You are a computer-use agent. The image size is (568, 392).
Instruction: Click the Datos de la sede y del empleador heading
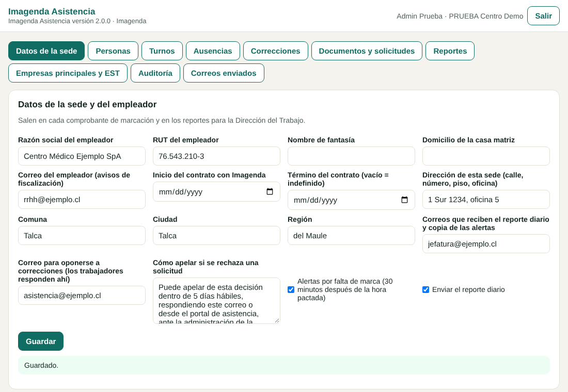[87, 104]
